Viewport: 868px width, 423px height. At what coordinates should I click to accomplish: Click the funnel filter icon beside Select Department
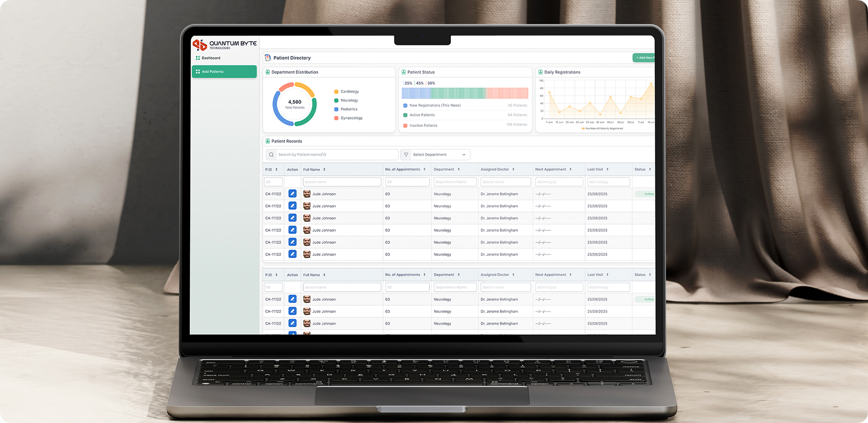click(x=406, y=155)
